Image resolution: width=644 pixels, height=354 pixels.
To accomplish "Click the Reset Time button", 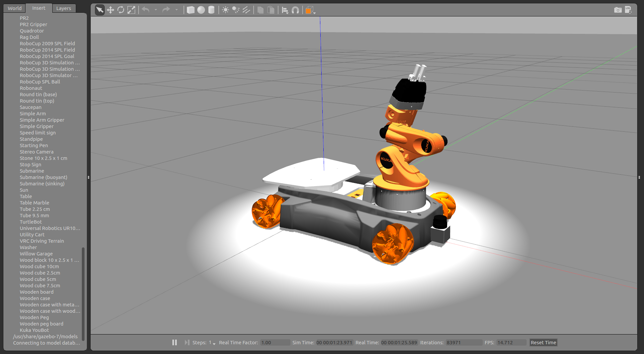I will coord(543,343).
